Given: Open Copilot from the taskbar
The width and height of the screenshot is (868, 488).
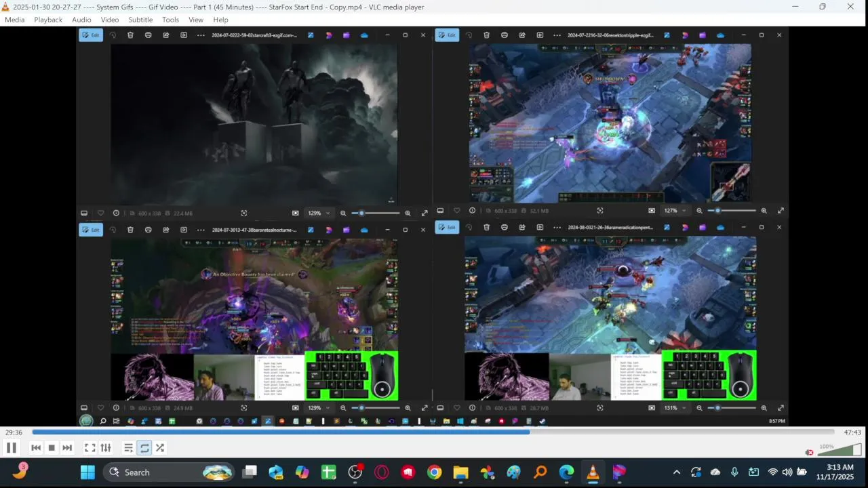Looking at the screenshot, I should click(x=302, y=472).
